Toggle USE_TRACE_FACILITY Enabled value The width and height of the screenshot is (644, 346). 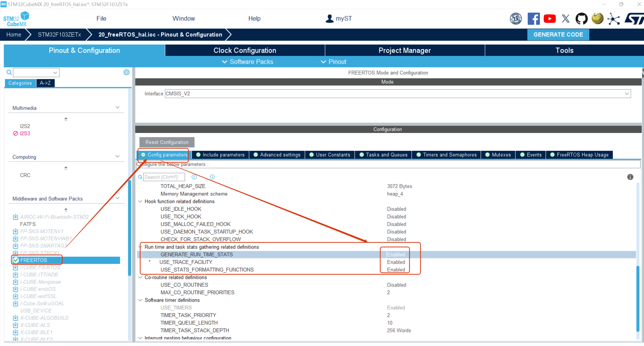pyautogui.click(x=396, y=262)
